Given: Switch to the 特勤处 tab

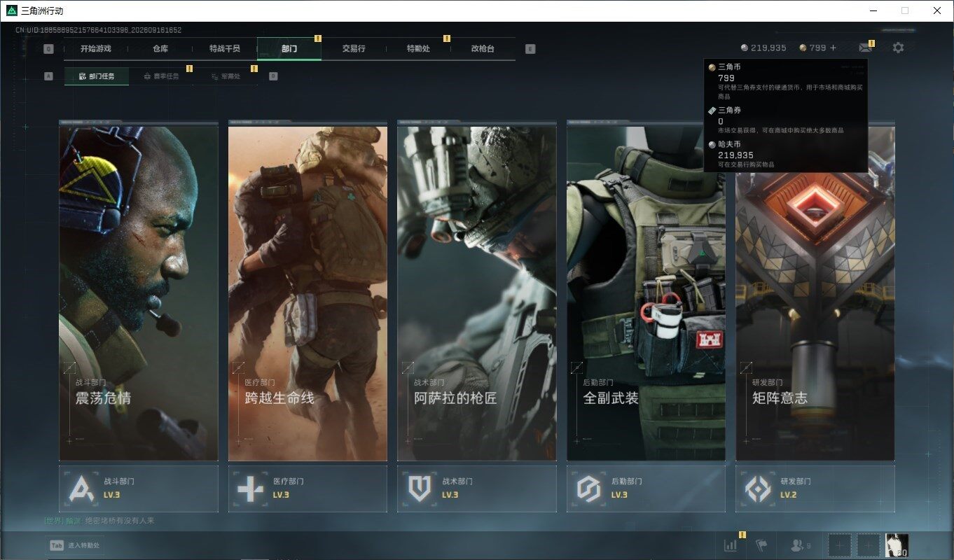Looking at the screenshot, I should pos(418,49).
